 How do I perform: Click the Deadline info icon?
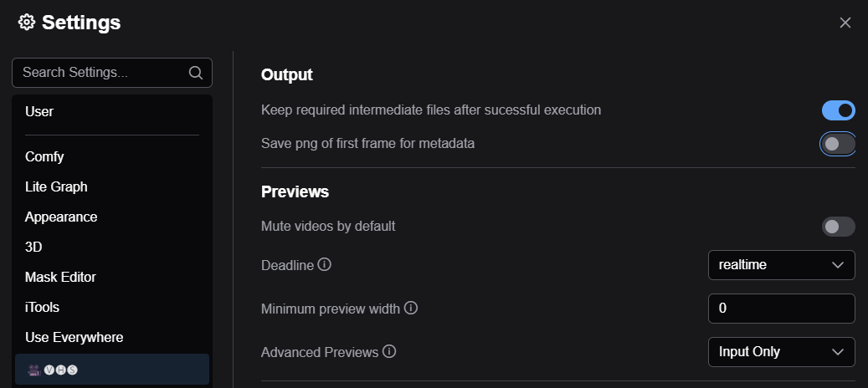(325, 264)
